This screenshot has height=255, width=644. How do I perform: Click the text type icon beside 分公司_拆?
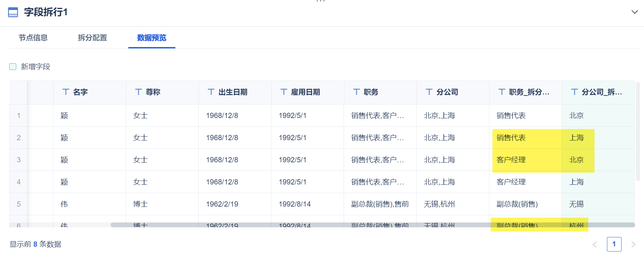[574, 92]
